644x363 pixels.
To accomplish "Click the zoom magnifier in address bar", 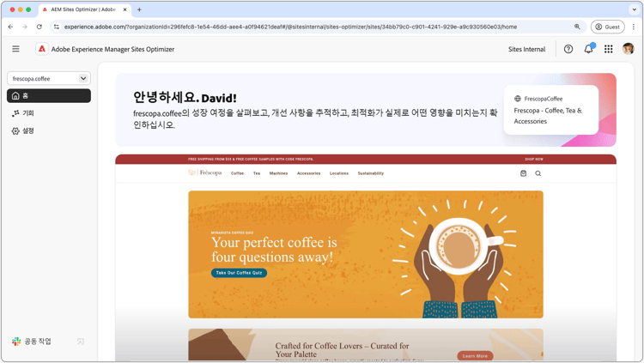I will pos(577,27).
